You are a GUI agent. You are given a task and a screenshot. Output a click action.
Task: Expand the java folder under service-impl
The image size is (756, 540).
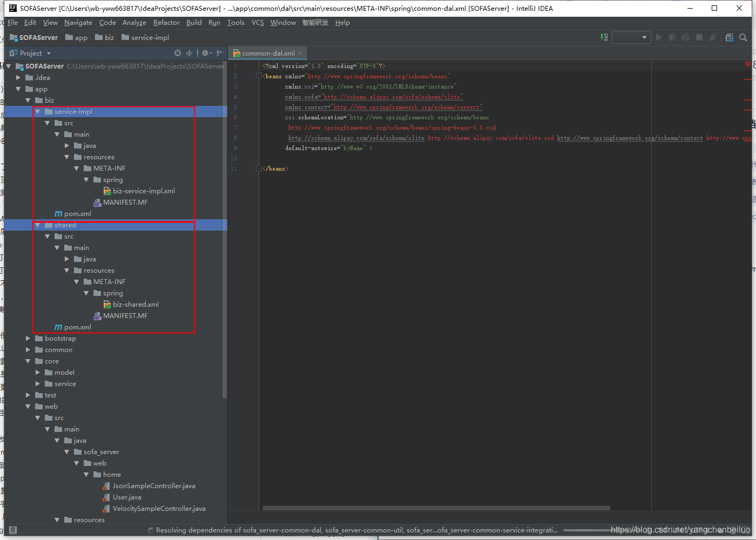[67, 146]
